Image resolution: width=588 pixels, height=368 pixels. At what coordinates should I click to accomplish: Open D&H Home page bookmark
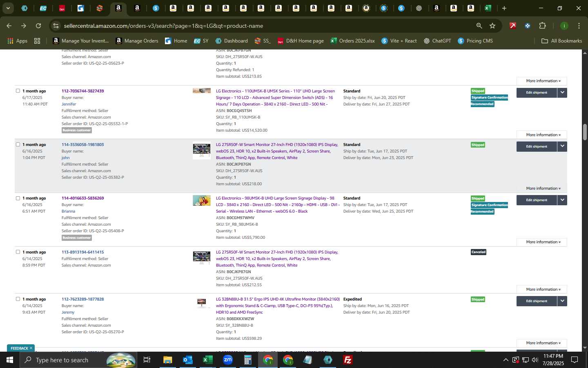(301, 41)
